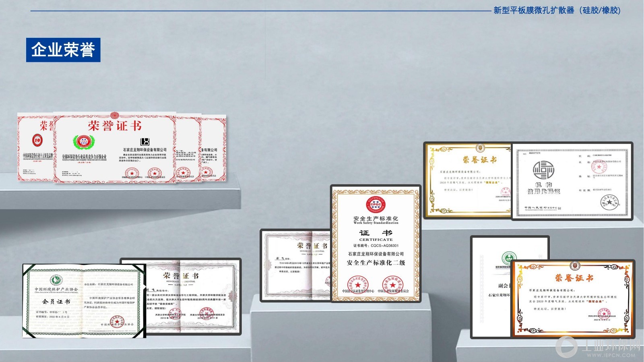Select the red 全国环保设备行业最具竞争力百强企业 certificate
Viewport: 644px width, 362px height.
tap(115, 147)
